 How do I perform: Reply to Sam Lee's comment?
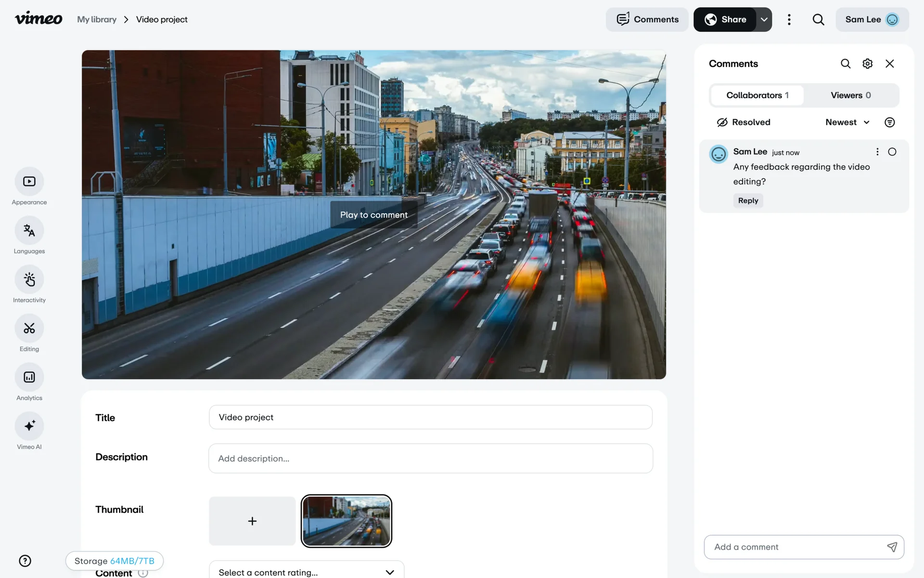pos(748,200)
